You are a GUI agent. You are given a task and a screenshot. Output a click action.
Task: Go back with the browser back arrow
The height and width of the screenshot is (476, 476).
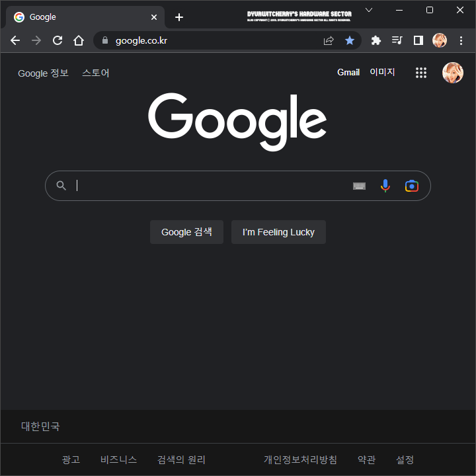click(x=15, y=40)
